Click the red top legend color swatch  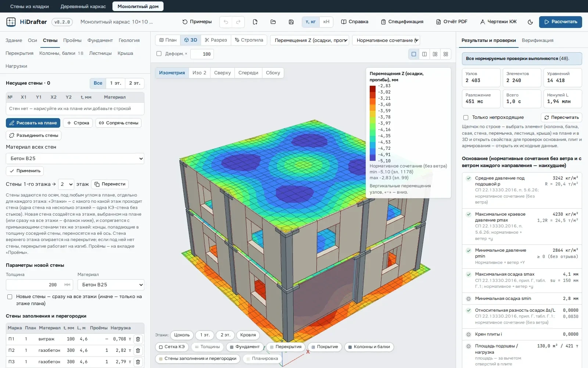tap(373, 88)
